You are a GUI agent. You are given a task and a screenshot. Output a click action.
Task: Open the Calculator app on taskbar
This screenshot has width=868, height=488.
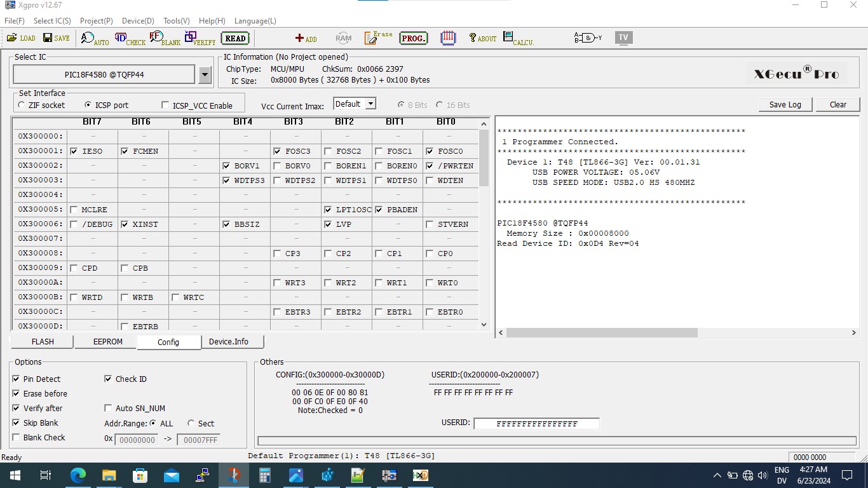click(264, 475)
